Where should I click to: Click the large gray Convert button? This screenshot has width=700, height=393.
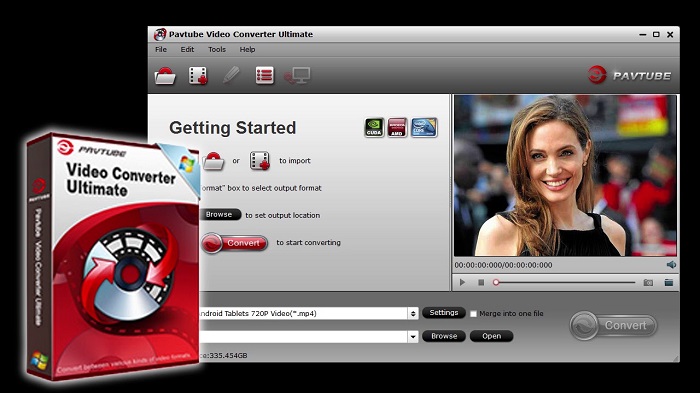(x=613, y=326)
